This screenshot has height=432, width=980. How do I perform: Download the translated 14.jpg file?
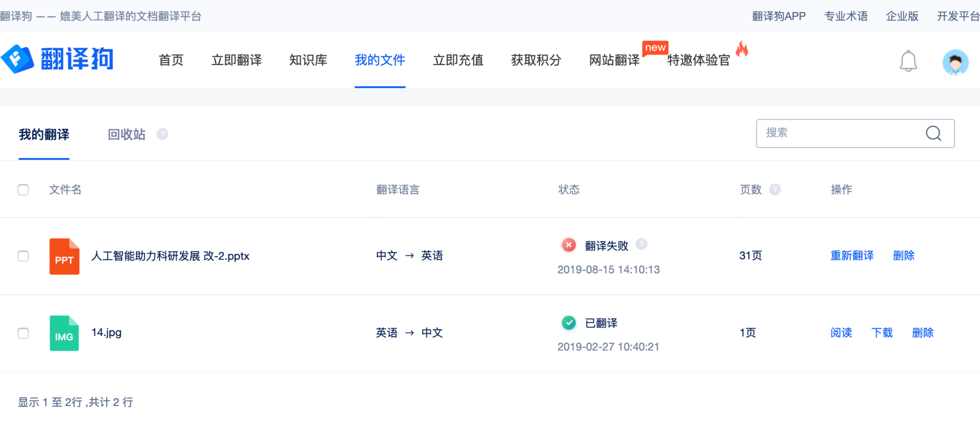(x=882, y=333)
